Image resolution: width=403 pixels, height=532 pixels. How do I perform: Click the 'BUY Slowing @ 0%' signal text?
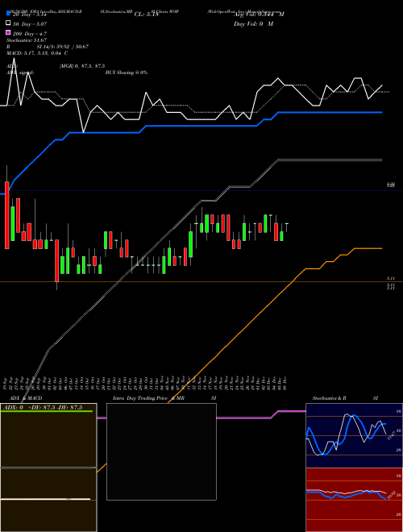point(127,73)
